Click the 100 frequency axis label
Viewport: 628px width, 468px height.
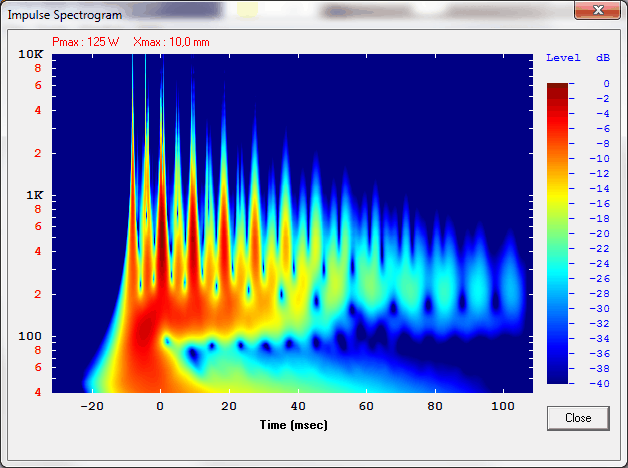30,336
